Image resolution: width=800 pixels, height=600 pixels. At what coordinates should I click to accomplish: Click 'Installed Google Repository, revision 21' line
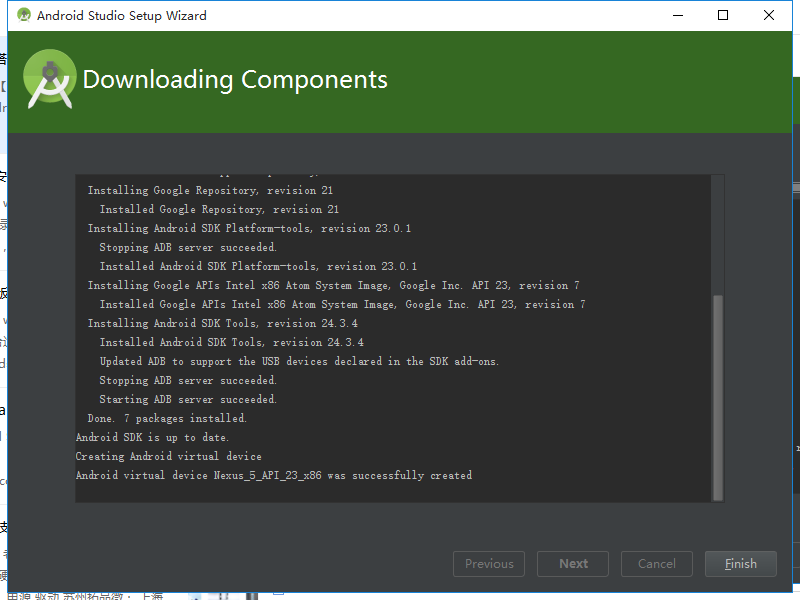click(219, 209)
